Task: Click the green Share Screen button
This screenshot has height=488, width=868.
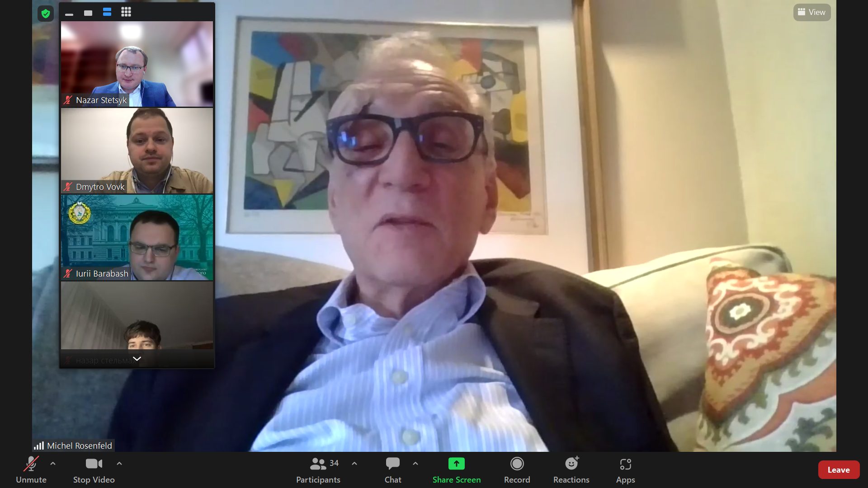Action: pyautogui.click(x=456, y=470)
